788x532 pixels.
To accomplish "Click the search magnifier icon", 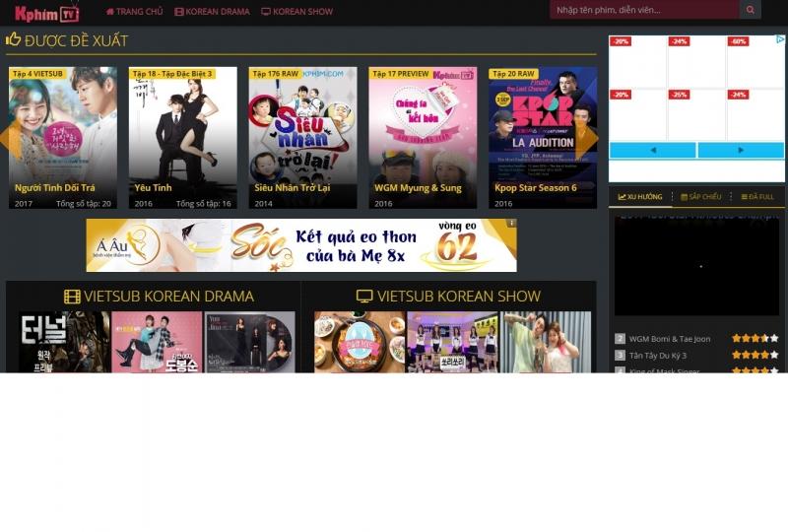I will (x=751, y=11).
